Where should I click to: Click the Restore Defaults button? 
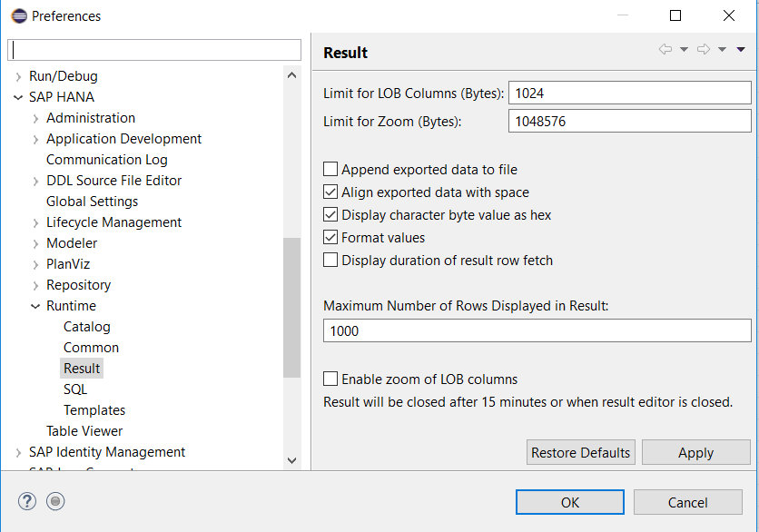[x=580, y=452]
